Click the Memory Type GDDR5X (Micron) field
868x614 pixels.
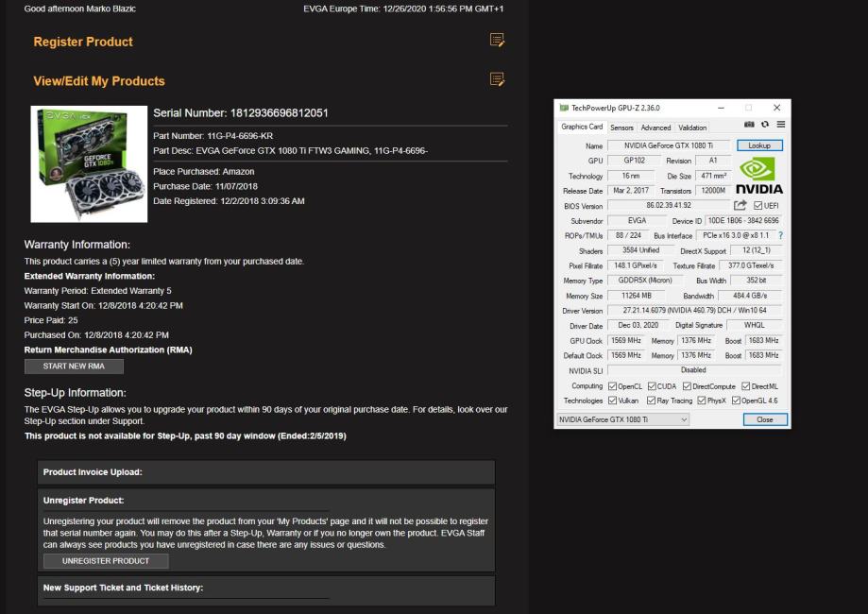click(x=645, y=281)
